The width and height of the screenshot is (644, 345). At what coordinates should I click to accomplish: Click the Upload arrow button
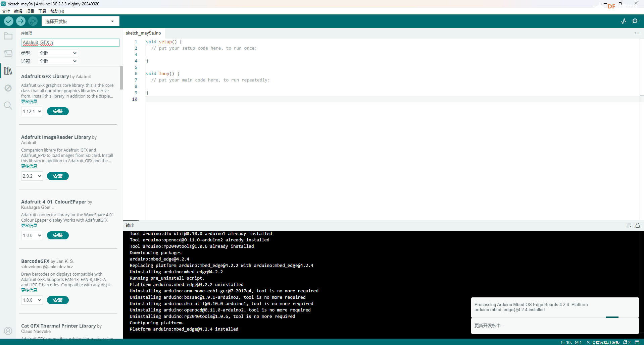point(21,21)
